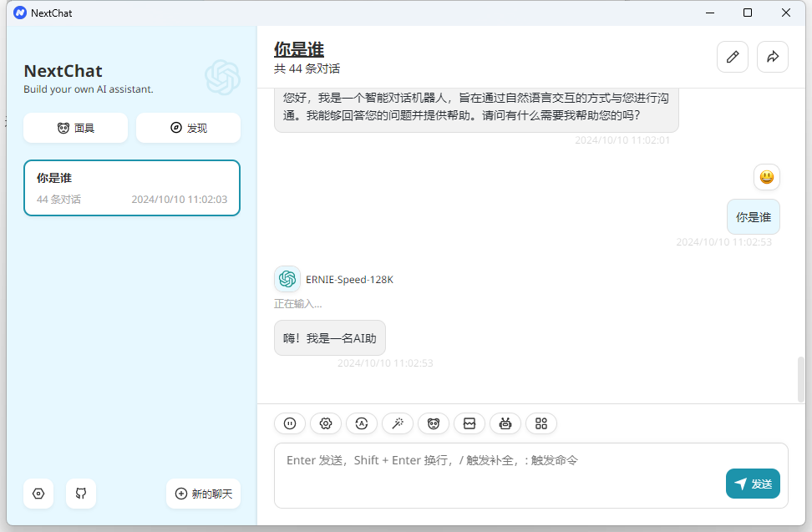Image resolution: width=812 pixels, height=532 pixels.
Task: Minimize the NextChat window
Action: (x=710, y=13)
